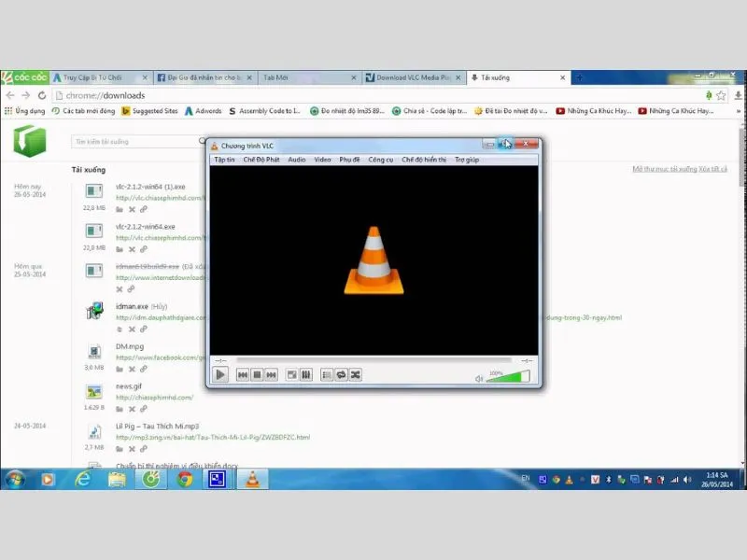Open Google Chrome from taskbar

pyautogui.click(x=185, y=479)
